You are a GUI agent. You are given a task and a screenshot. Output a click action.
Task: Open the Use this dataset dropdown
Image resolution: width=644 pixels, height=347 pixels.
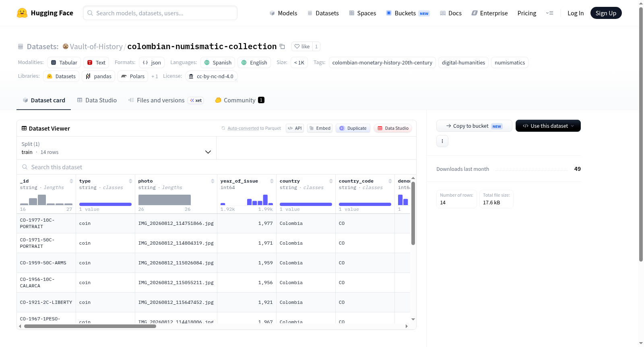coord(548,126)
